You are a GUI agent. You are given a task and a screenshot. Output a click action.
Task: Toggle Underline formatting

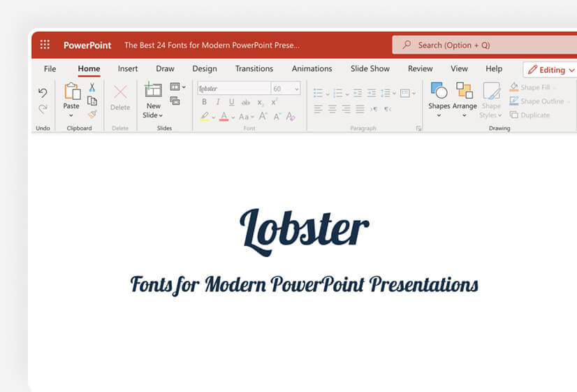[x=231, y=102]
